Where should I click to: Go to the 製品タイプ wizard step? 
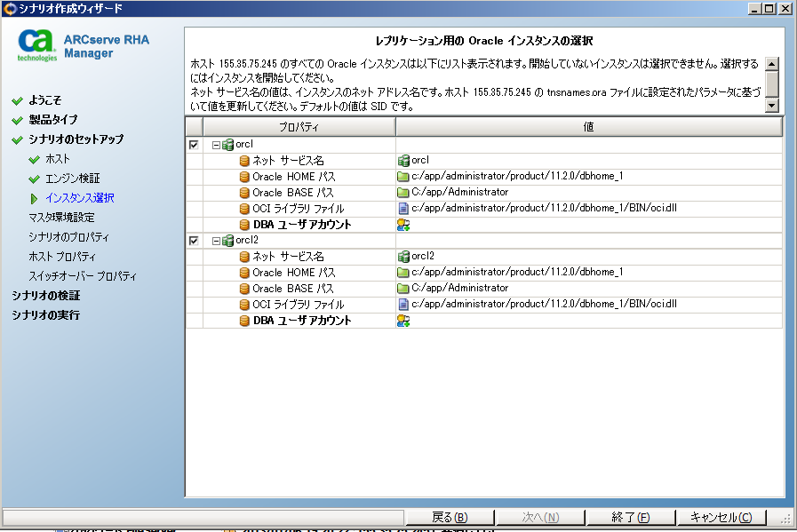pyautogui.click(x=52, y=120)
